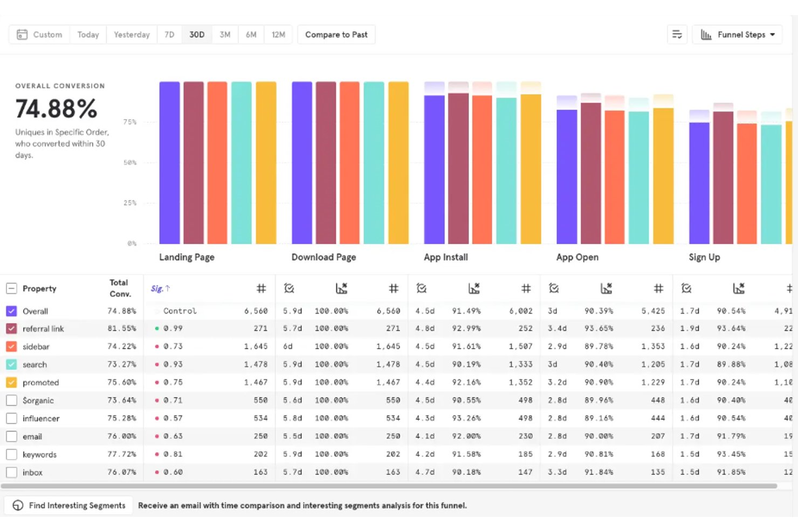Viewport: 798px width, 532px height.
Task: Click the Control label in the Overall row
Action: click(x=180, y=311)
